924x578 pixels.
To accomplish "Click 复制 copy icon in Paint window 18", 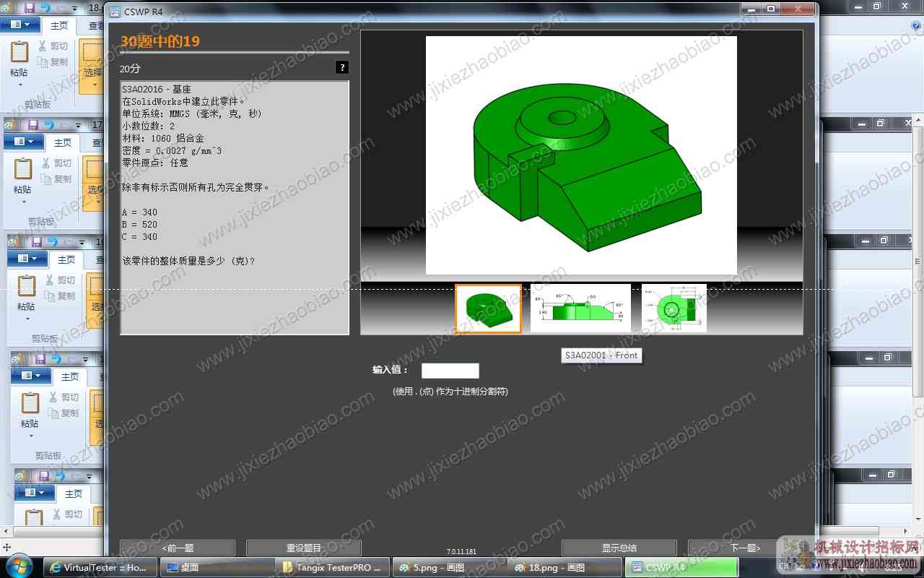I will (42, 62).
